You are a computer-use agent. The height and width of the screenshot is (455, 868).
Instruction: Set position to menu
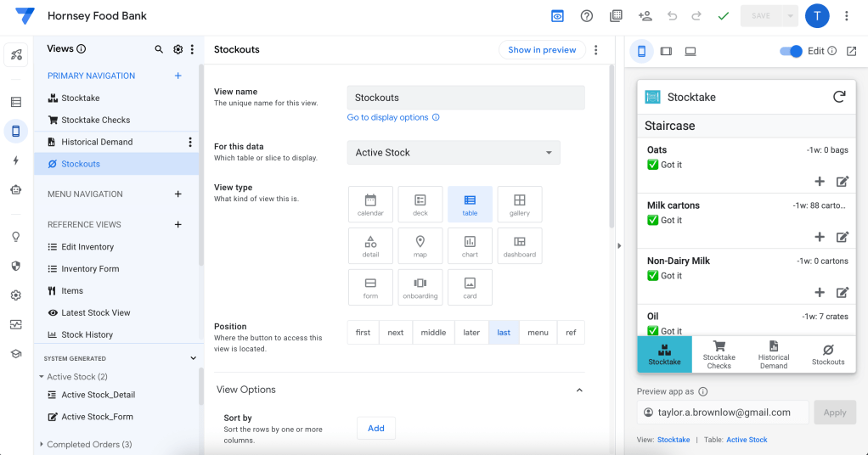click(x=538, y=332)
